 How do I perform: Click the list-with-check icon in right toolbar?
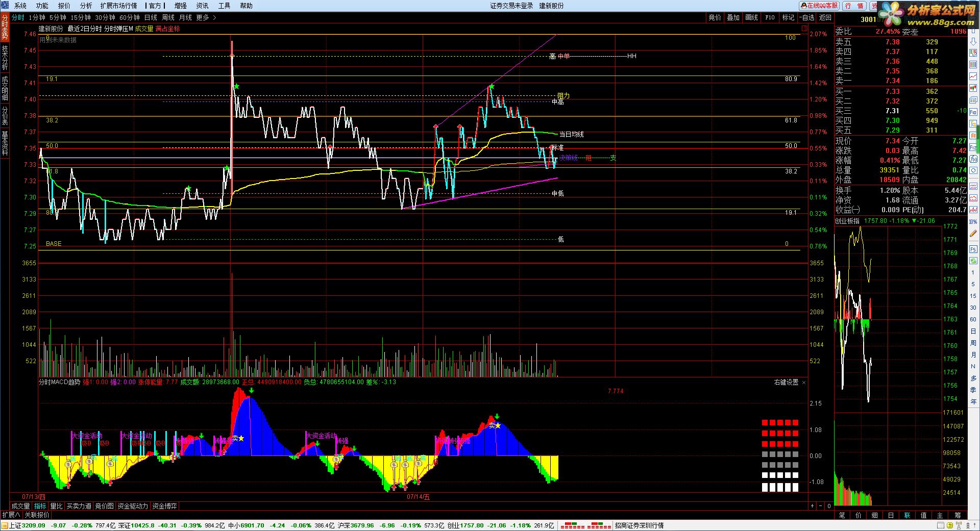pos(973,53)
